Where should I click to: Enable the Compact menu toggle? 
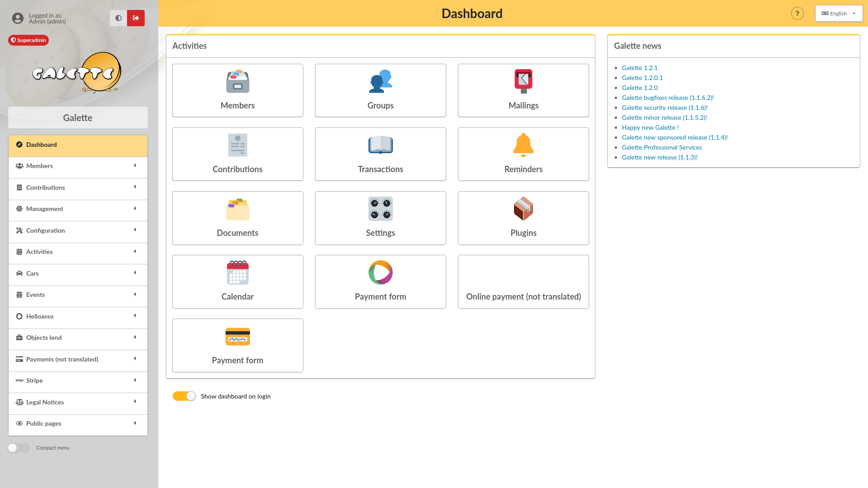(x=19, y=448)
